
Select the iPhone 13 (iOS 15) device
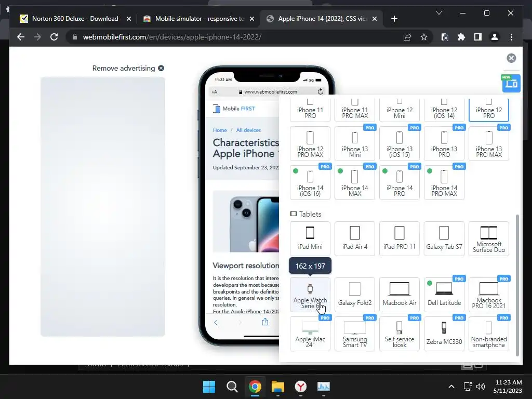click(400, 143)
